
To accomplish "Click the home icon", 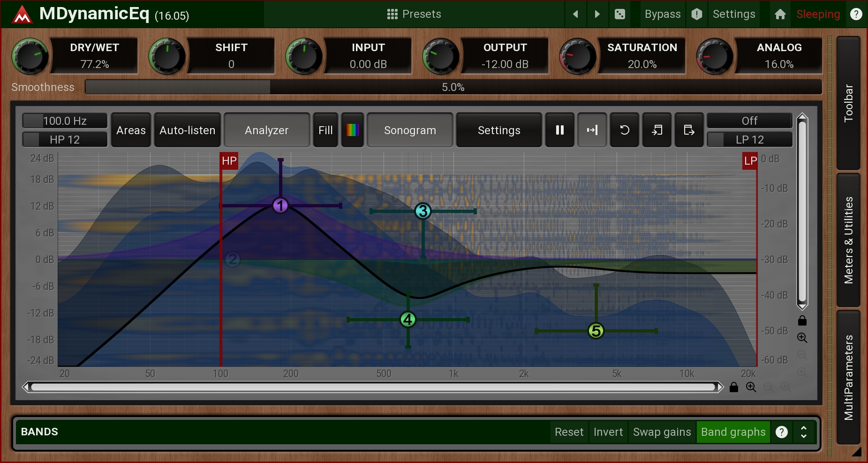I will (x=780, y=14).
